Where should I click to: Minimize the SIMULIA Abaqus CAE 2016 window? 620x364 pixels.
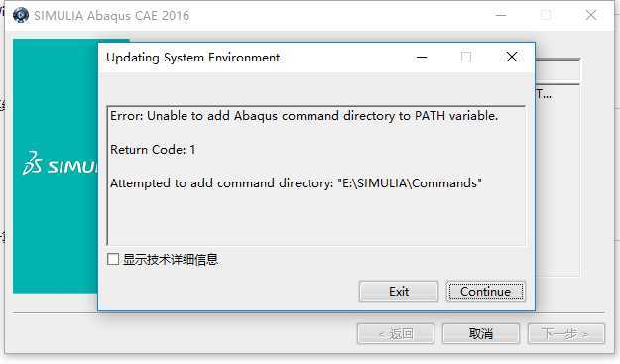coord(501,16)
